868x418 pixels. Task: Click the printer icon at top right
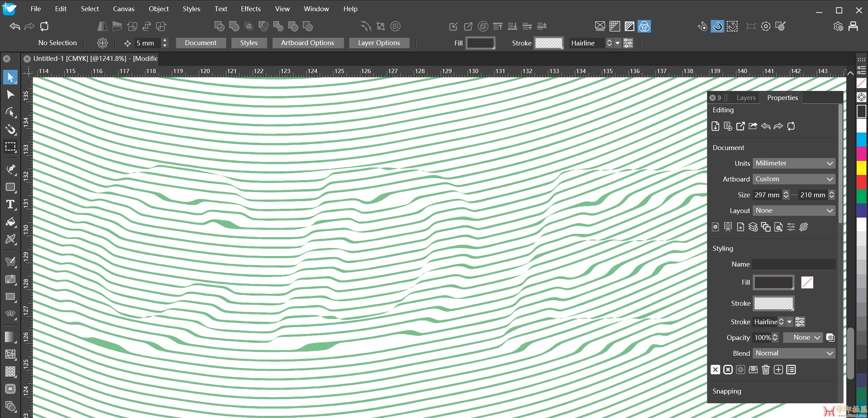(x=853, y=26)
